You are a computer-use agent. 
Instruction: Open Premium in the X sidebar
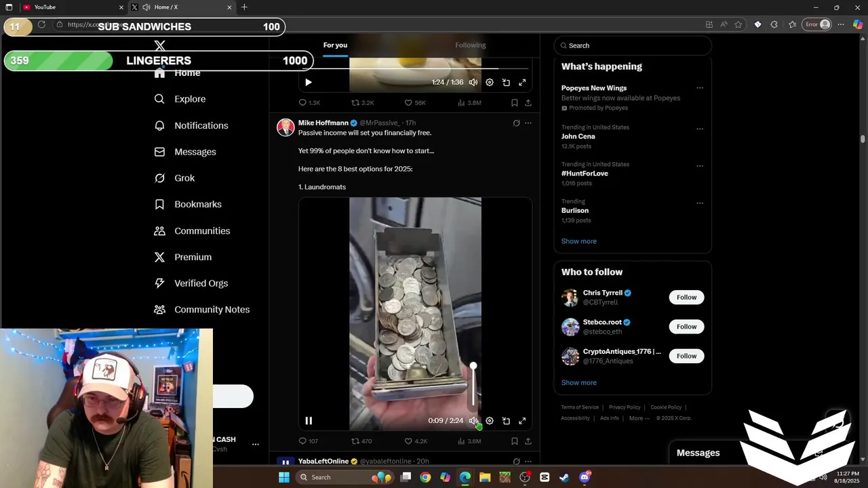point(183,257)
